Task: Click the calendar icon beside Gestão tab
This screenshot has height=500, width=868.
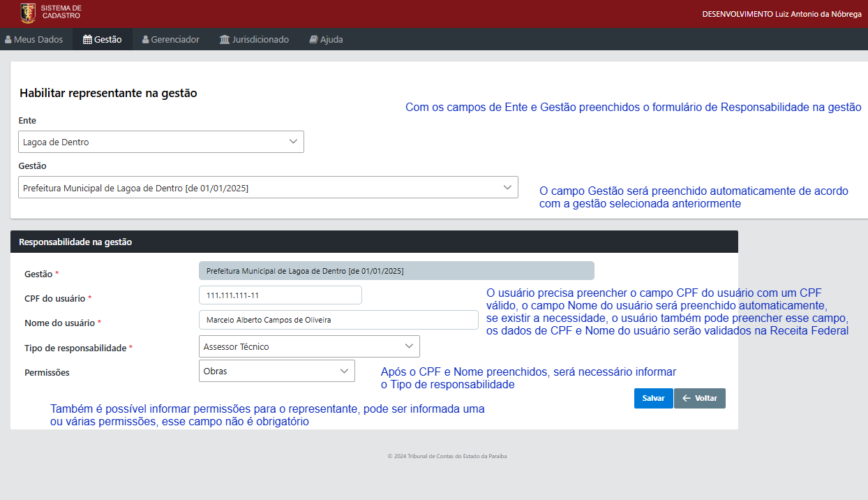Action: click(x=87, y=40)
